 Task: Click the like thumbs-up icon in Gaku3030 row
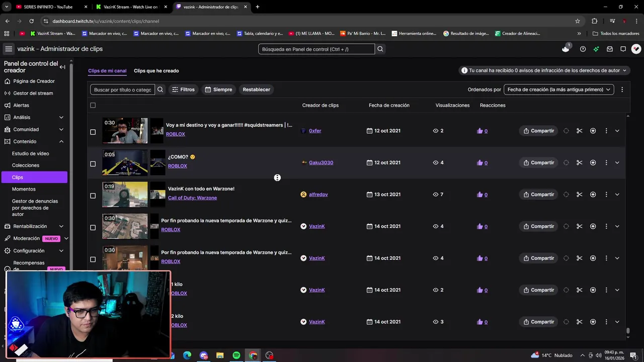[x=479, y=162]
